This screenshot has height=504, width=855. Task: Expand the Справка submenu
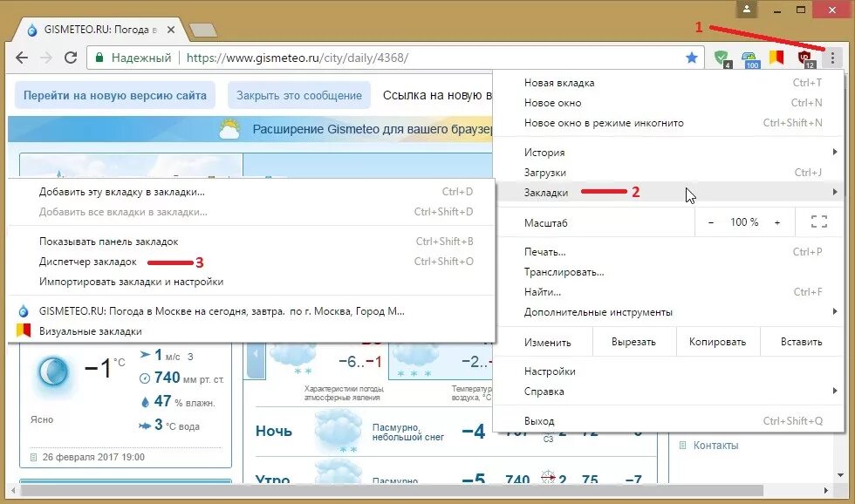click(x=668, y=392)
